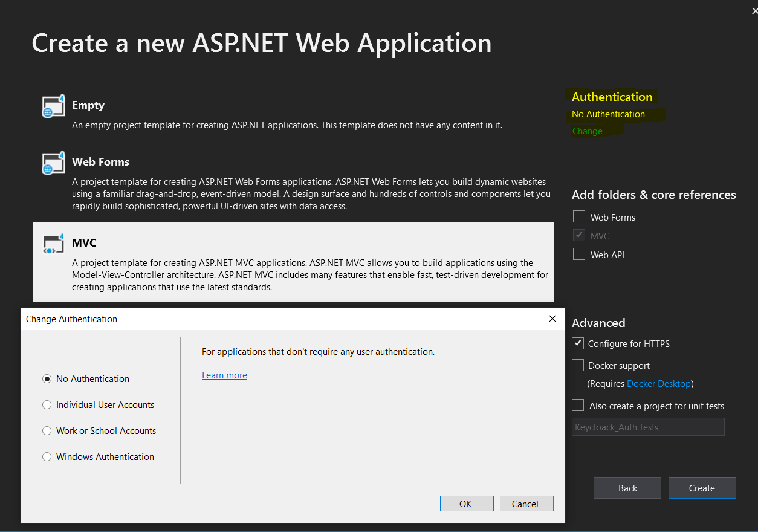Enable the Web API checkbox

coord(579,254)
